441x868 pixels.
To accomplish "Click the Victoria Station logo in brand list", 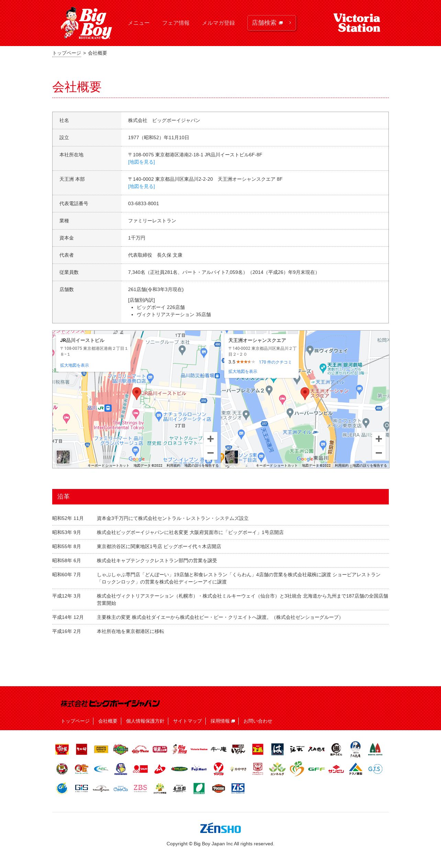I will (199, 749).
